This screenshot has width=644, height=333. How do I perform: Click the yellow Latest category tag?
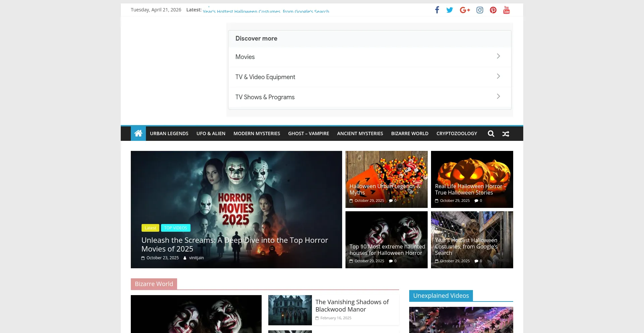pos(150,228)
